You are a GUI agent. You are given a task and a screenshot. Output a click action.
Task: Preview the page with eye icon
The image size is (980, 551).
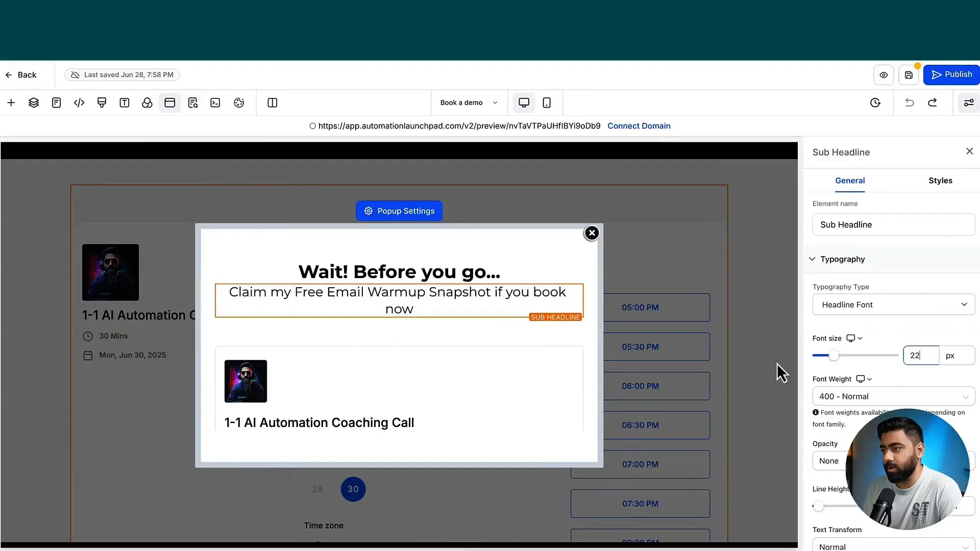884,75
